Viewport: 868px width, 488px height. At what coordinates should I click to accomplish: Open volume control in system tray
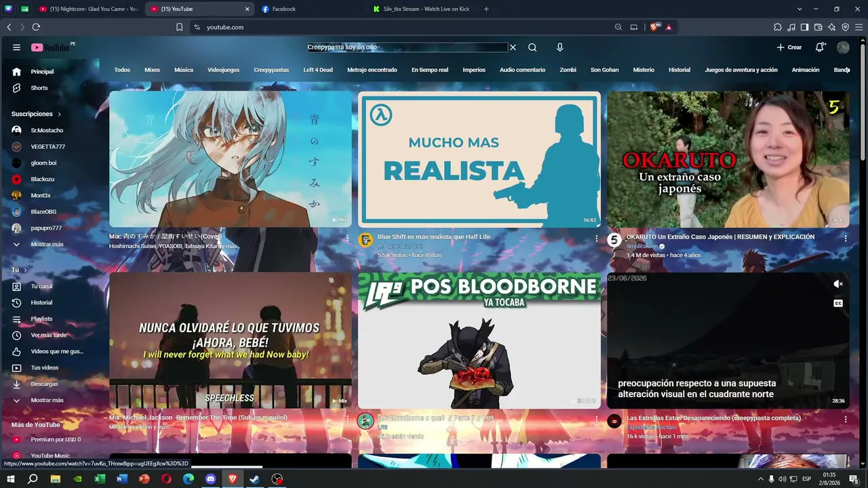pyautogui.click(x=782, y=479)
